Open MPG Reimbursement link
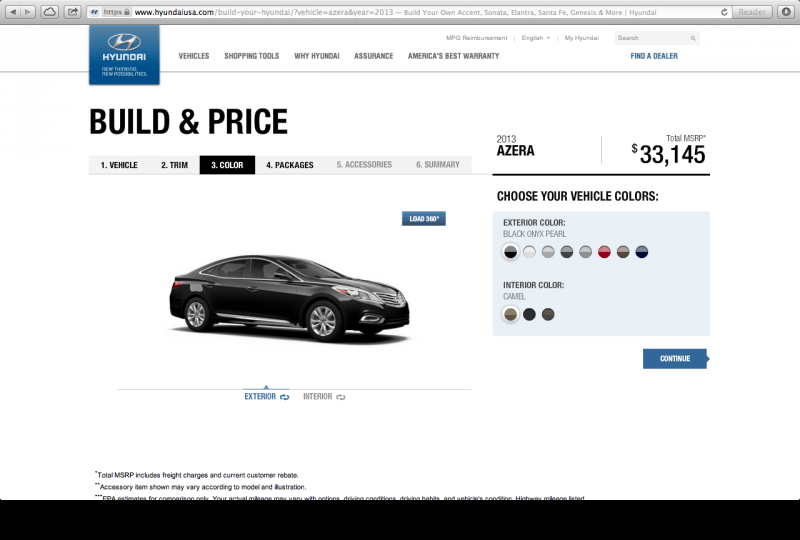Viewport: 800px width, 540px height. pos(477,38)
